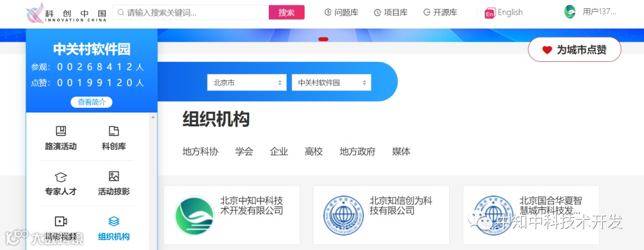Click the search keyword input field
The height and width of the screenshot is (250, 644).
coord(191,12)
